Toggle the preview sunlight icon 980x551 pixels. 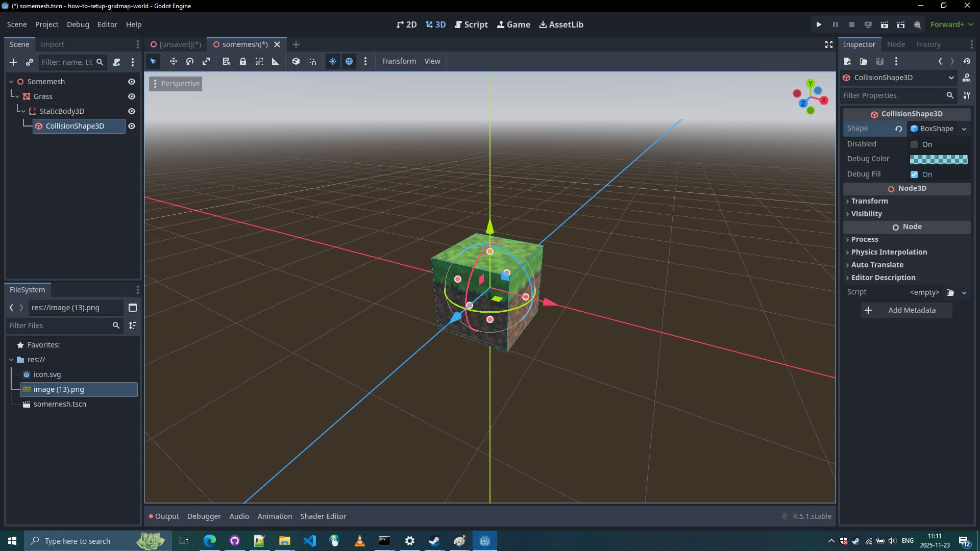[333, 61]
